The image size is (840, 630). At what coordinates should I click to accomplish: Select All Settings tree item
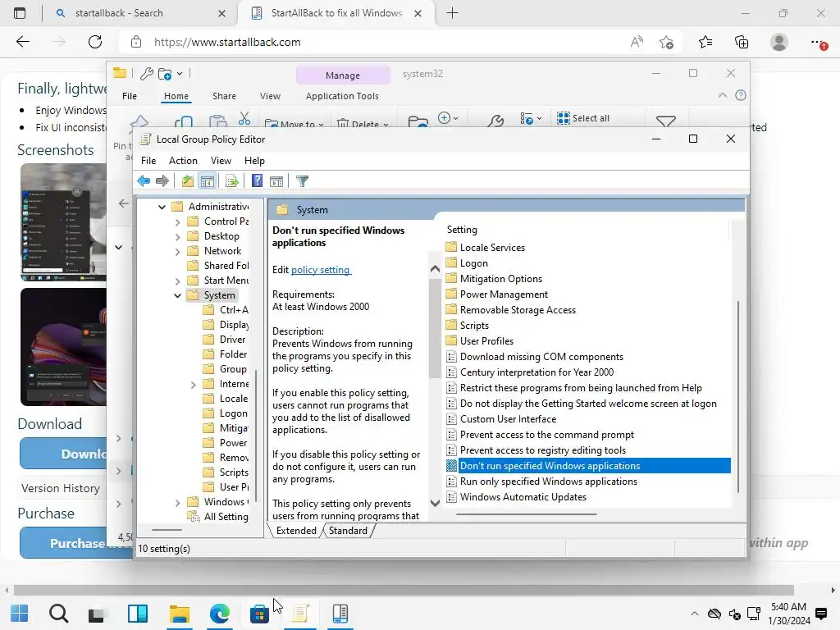pyautogui.click(x=226, y=517)
